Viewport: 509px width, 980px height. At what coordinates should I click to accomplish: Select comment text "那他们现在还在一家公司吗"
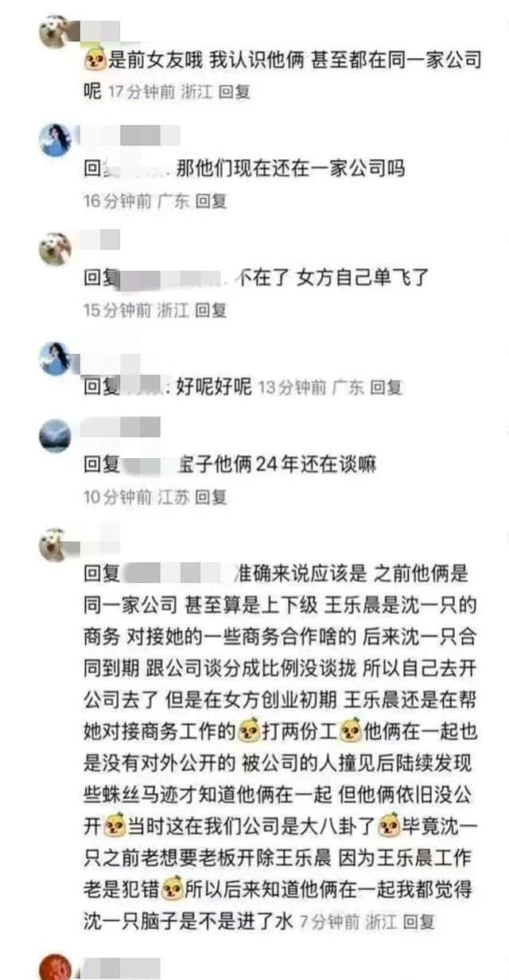click(290, 169)
